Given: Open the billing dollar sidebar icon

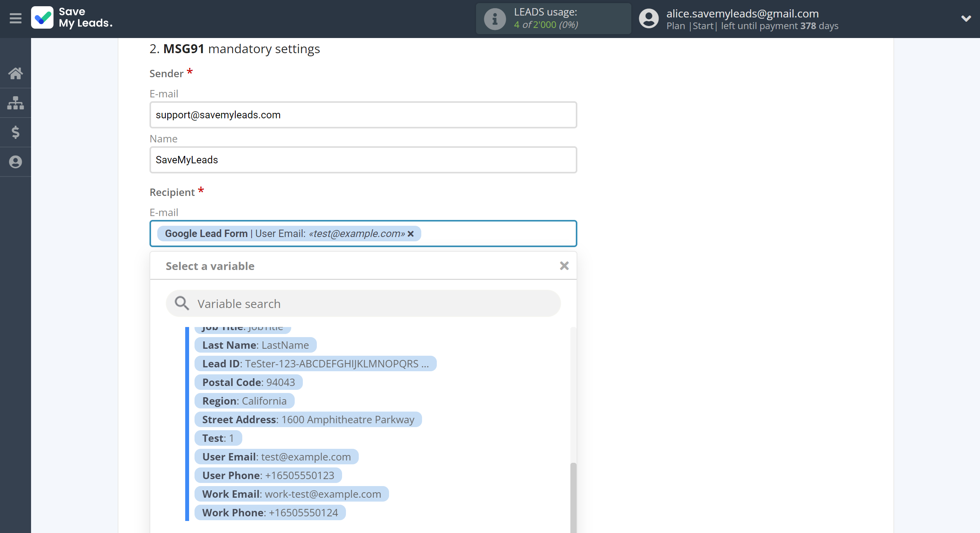Looking at the screenshot, I should 16,132.
